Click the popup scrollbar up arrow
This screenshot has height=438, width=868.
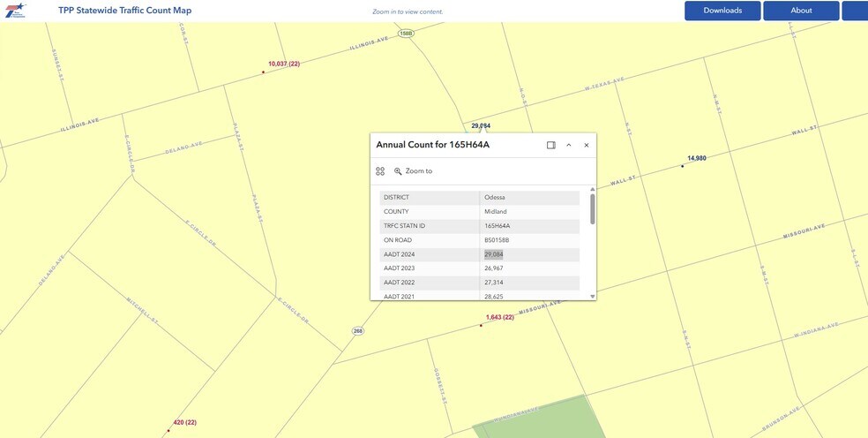(x=592, y=189)
